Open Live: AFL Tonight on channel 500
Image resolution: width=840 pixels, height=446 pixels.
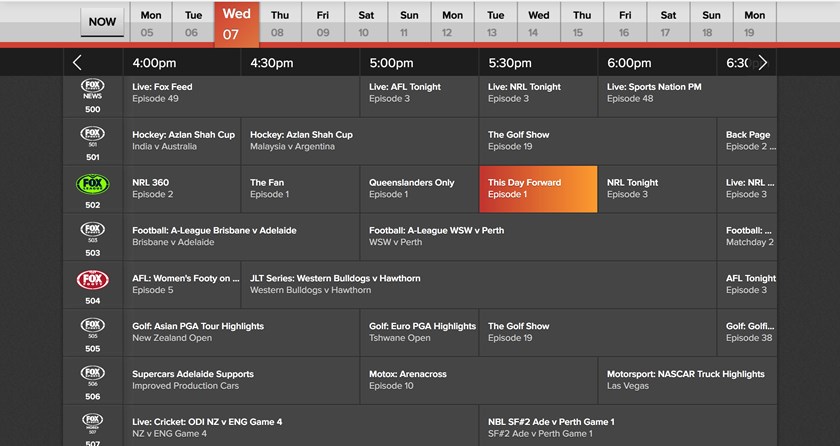[419, 96]
